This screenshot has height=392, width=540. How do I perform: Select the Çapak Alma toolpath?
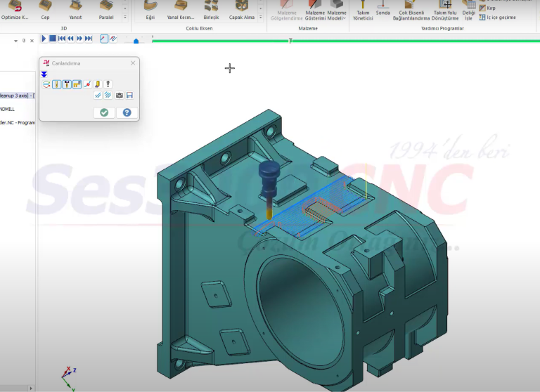[x=242, y=11]
